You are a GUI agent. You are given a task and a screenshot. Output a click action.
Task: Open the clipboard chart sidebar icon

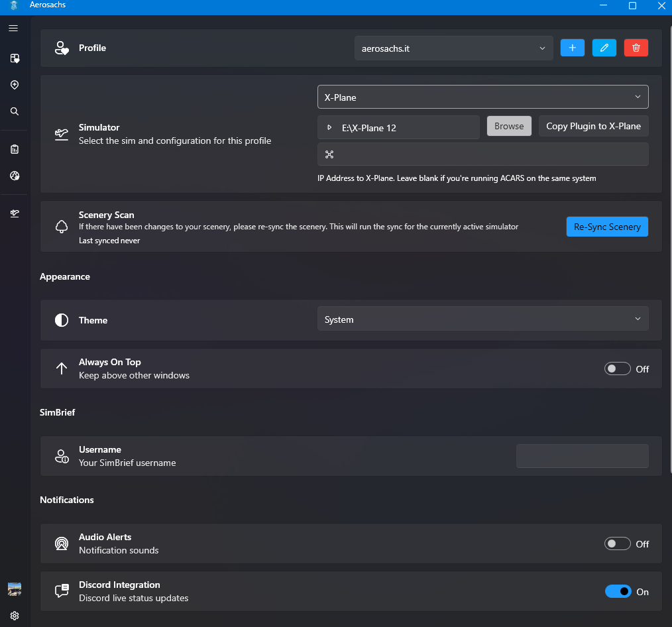click(15, 149)
